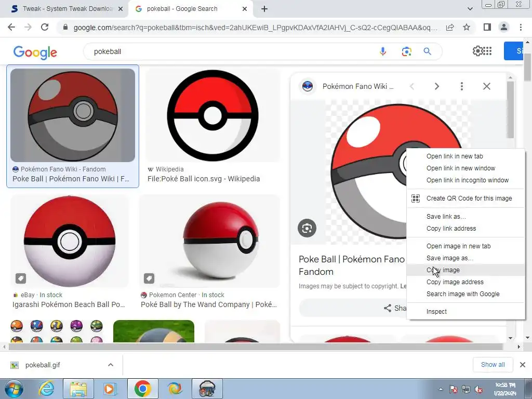
Task: Click the magnifier search button
Action: [x=427, y=51]
